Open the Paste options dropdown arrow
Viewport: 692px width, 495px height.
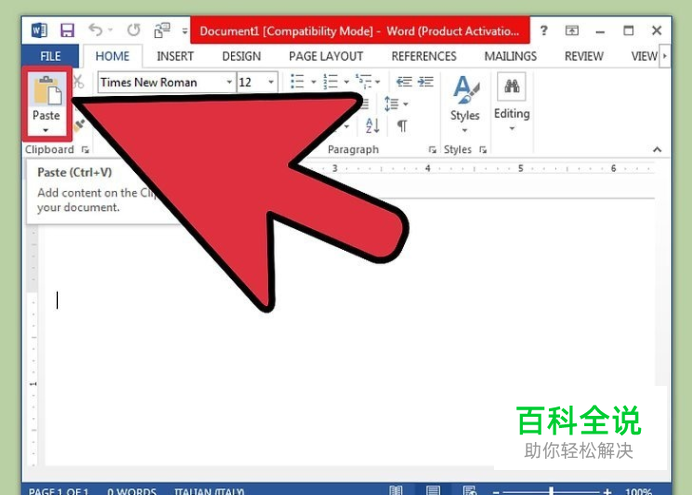45,130
